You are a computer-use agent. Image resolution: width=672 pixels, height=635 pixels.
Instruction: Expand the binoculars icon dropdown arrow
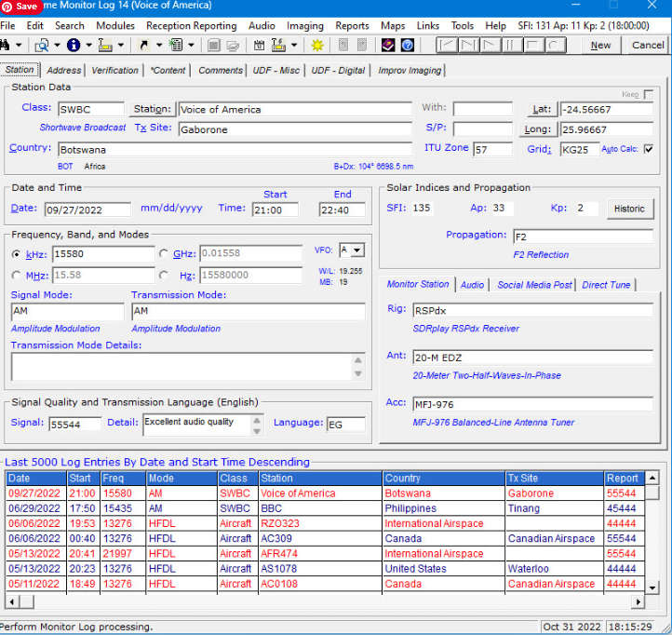[x=19, y=45]
